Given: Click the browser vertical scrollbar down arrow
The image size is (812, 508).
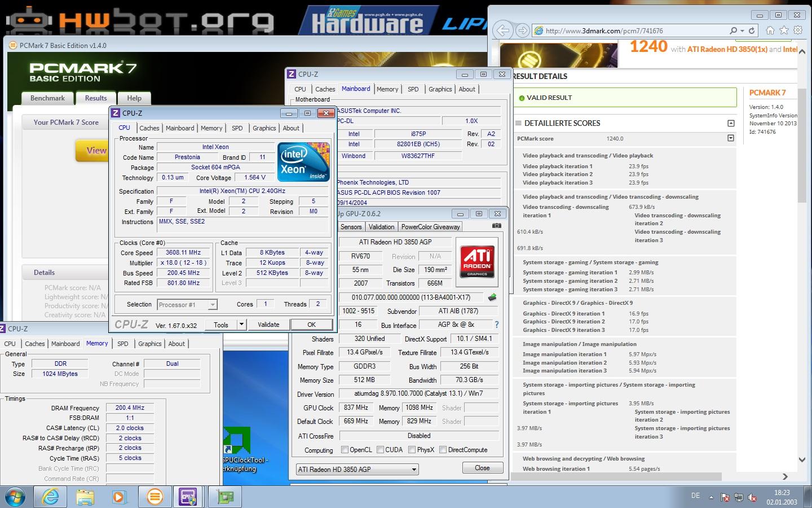Looking at the screenshot, I should click(x=802, y=459).
